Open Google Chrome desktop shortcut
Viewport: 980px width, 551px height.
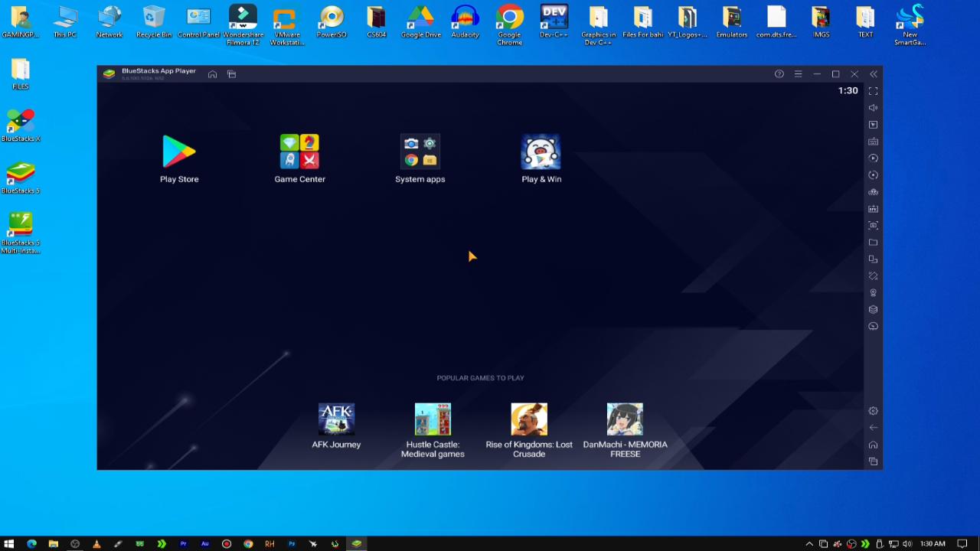509,25
